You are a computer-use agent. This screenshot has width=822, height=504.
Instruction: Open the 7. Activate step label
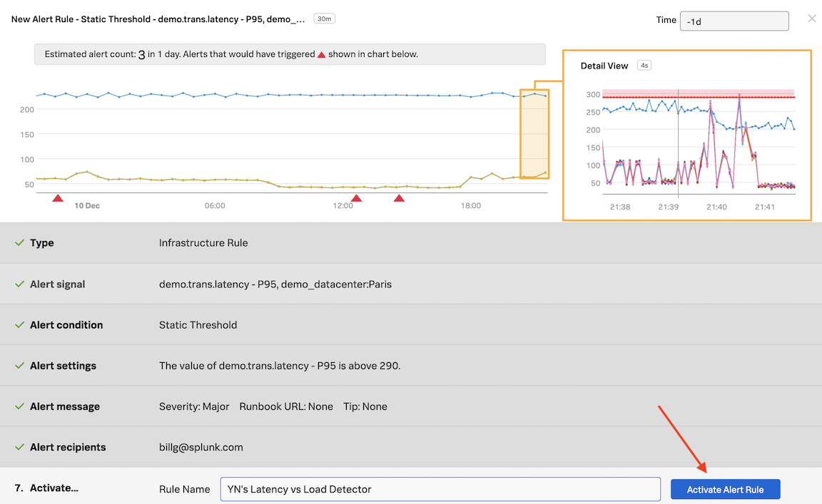pos(46,488)
